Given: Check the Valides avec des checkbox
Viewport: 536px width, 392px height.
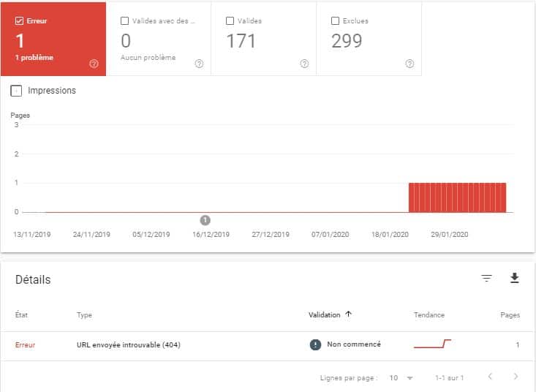Looking at the screenshot, I should pos(125,21).
